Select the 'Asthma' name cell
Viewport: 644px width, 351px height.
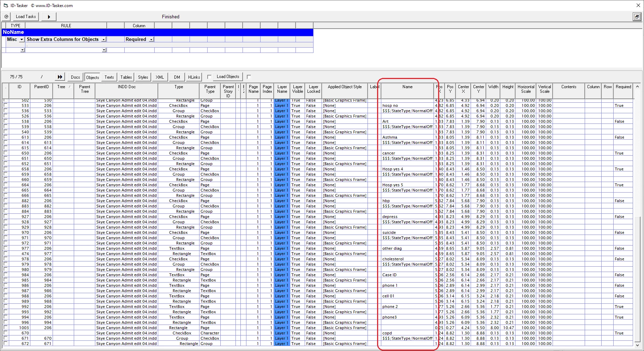click(407, 137)
